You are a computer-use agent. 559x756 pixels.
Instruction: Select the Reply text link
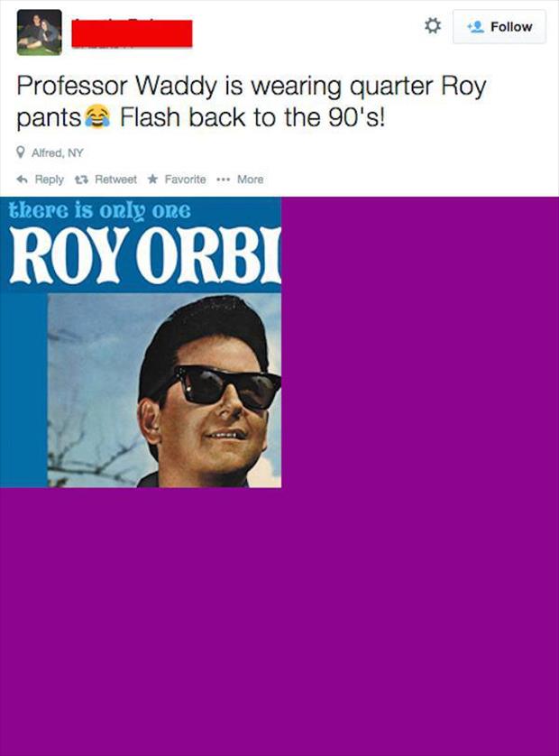(x=50, y=180)
